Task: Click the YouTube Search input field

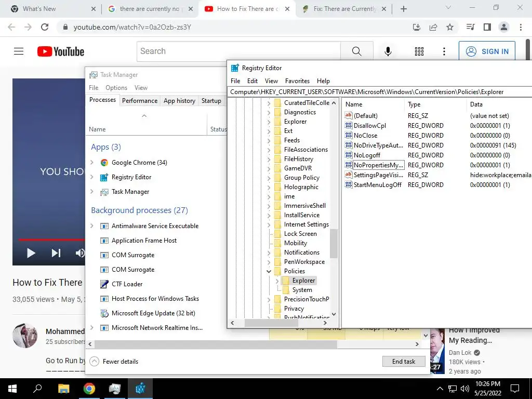Action: 238,51
